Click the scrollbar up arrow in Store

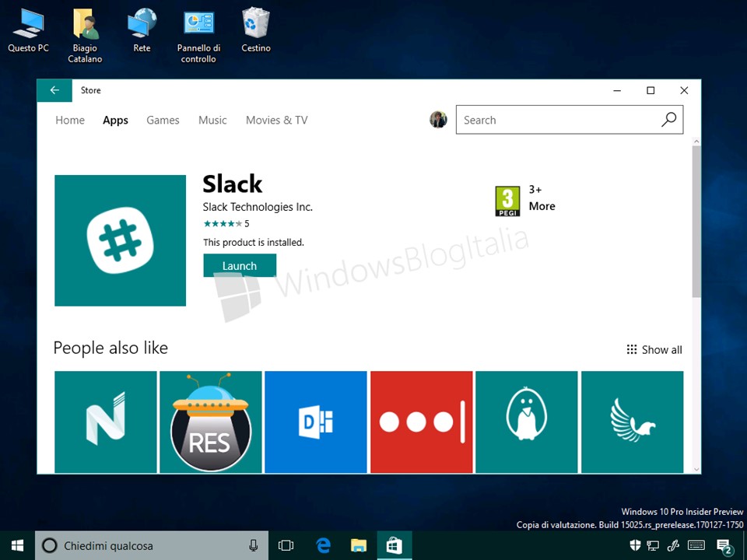point(696,142)
